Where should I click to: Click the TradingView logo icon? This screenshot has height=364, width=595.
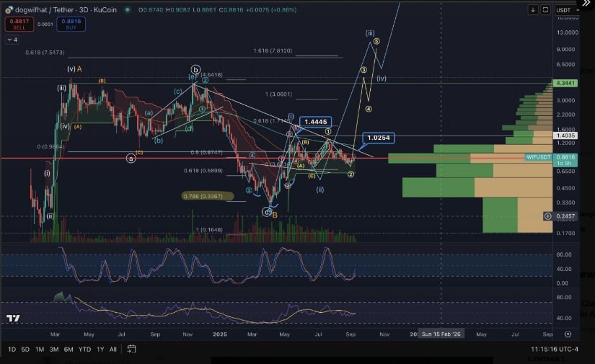point(13,318)
